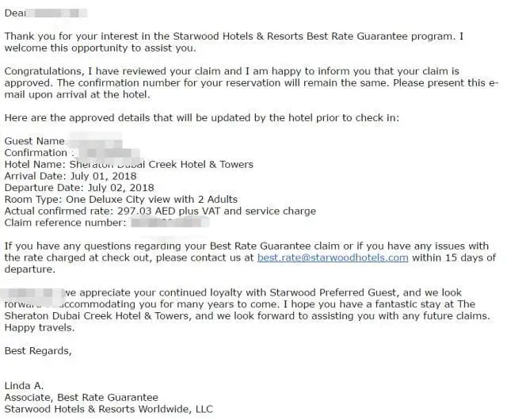The image size is (507, 420).
Task: Select the Departure Date July 02, 2018 line
Action: coord(79,188)
